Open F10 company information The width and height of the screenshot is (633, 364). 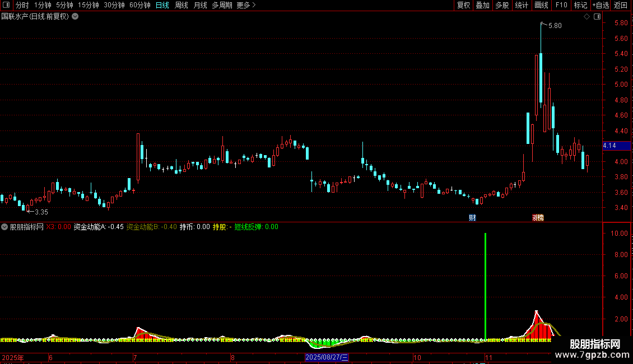pyautogui.click(x=561, y=5)
